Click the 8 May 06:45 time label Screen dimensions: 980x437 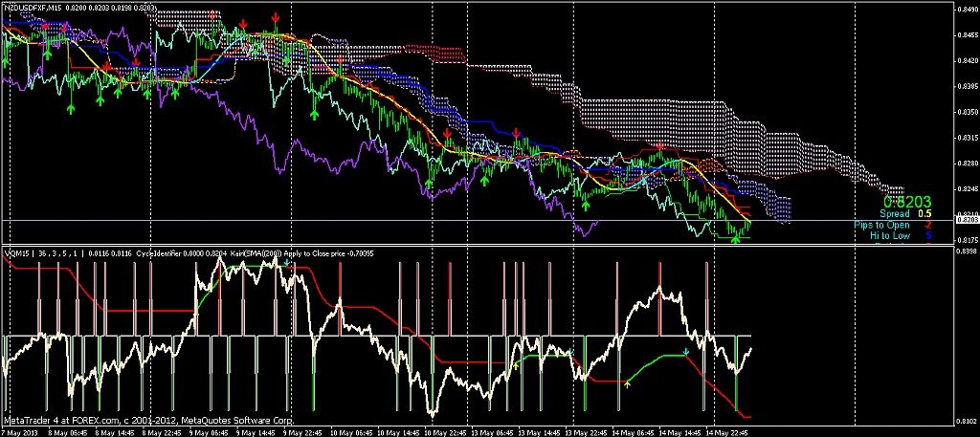coord(67,432)
